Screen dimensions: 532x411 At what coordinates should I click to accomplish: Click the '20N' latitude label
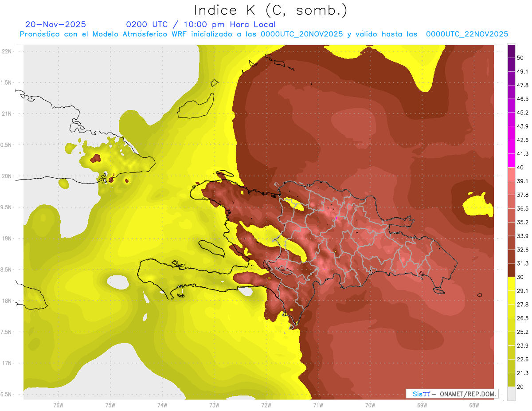point(7,176)
